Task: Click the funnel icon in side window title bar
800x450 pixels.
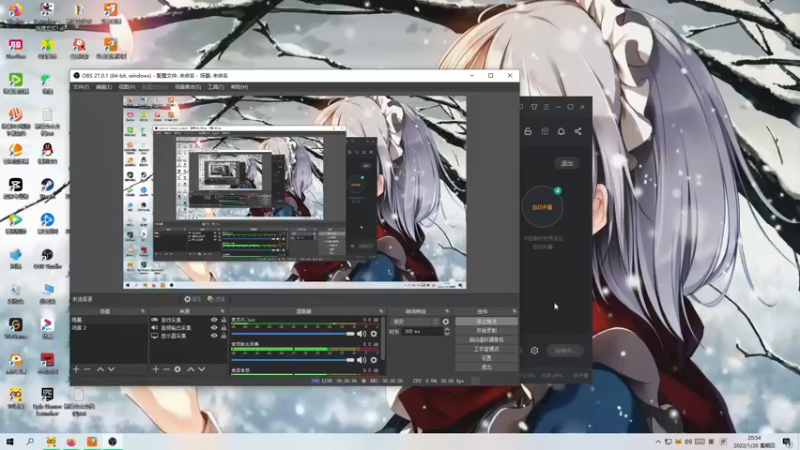Action: [534, 107]
